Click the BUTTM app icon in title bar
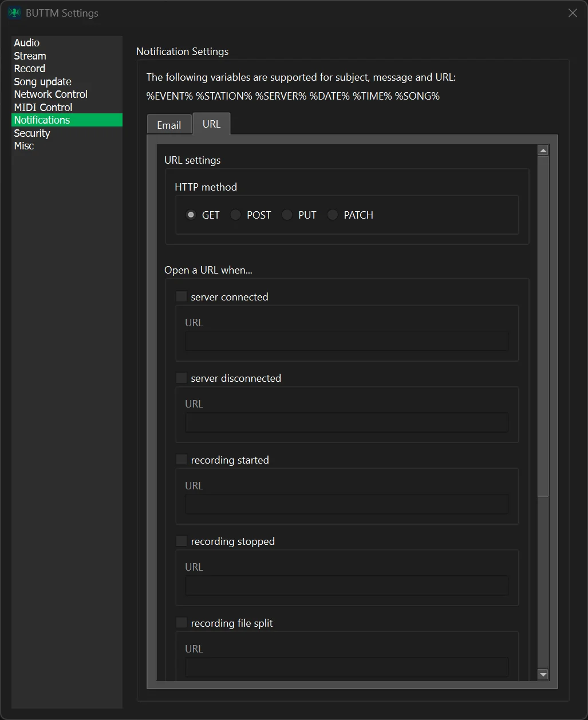The height and width of the screenshot is (720, 588). click(14, 13)
